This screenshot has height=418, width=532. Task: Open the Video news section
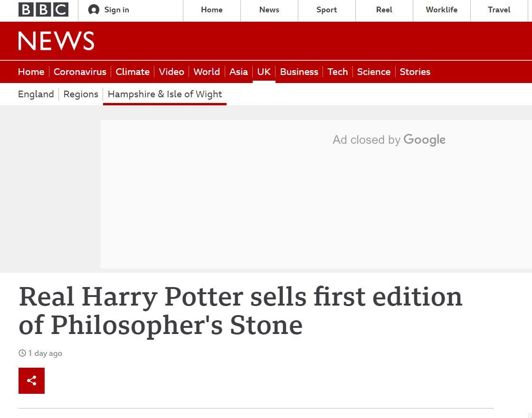pos(171,72)
